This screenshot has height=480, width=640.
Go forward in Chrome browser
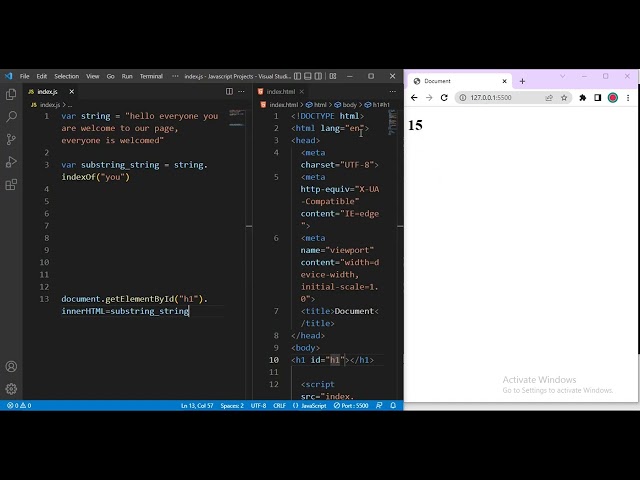[x=429, y=98]
